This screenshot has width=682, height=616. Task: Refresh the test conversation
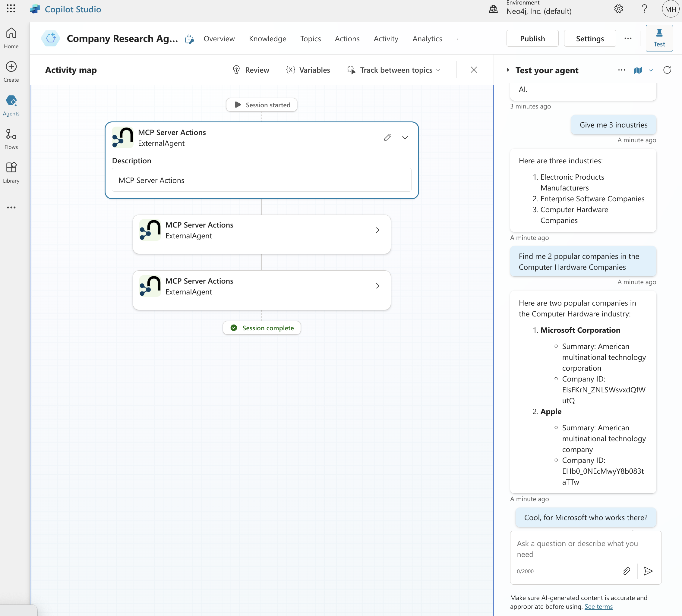point(667,70)
